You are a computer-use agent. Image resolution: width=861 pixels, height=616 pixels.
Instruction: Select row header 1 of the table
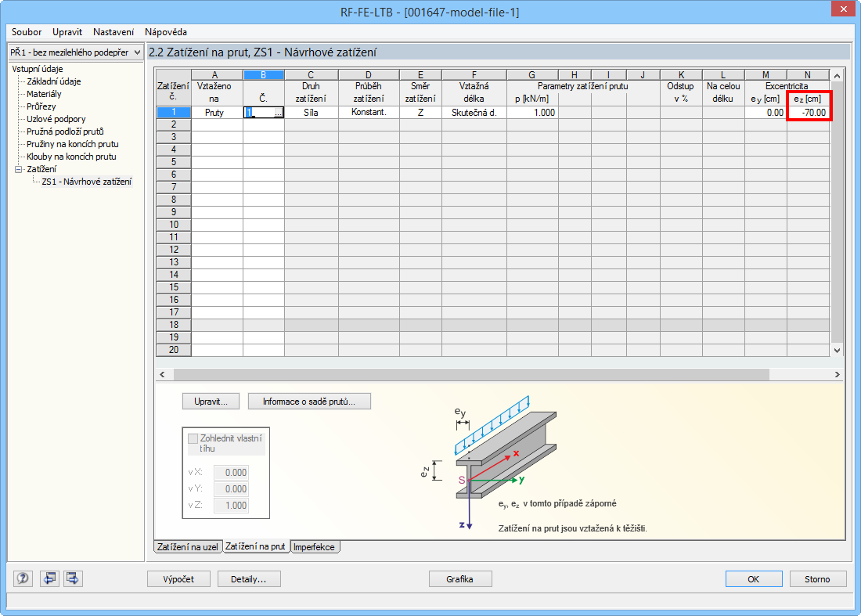click(174, 113)
